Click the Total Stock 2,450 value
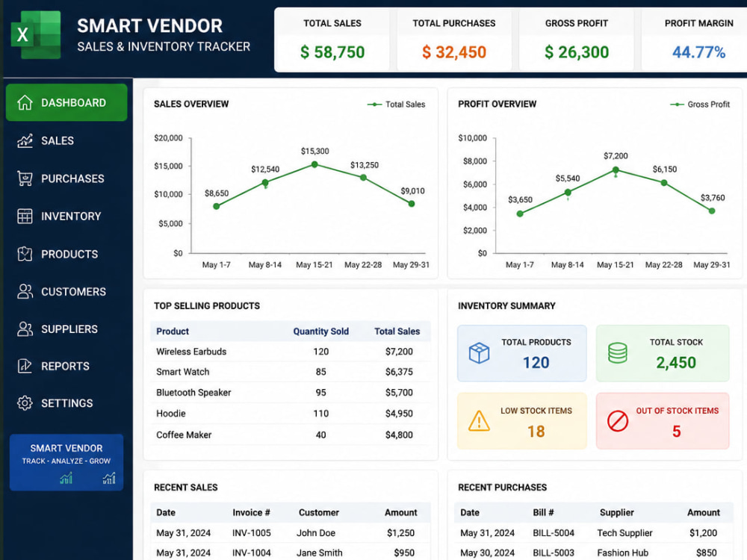The width and height of the screenshot is (747, 560). click(x=676, y=363)
